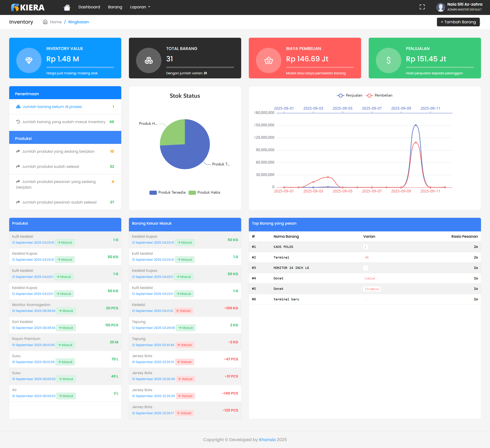Expand the Laporan dropdown menu
Screen dimensions: 490x448
[x=140, y=7]
